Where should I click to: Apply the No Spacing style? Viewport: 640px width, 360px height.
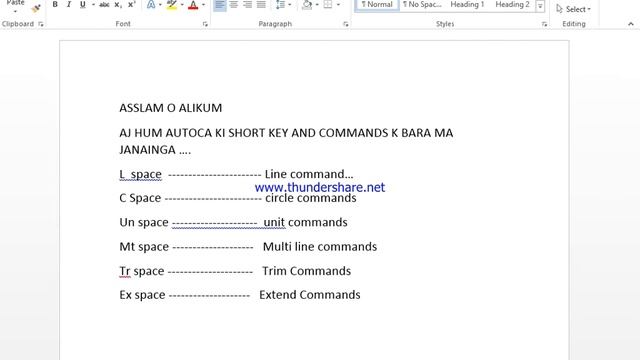tap(422, 5)
